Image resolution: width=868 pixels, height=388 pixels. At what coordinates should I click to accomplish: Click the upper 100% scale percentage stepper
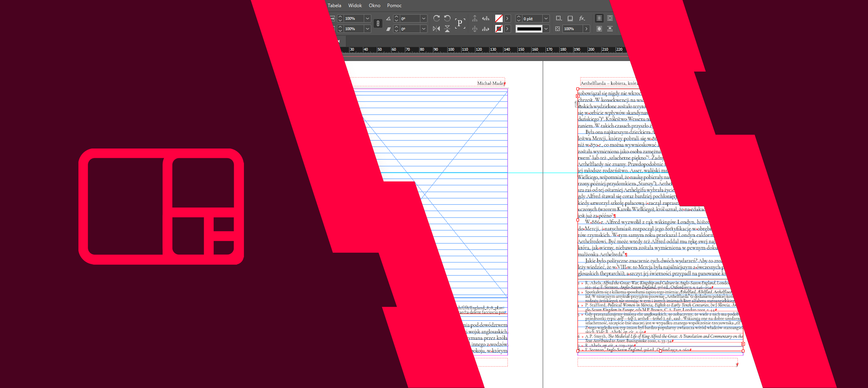point(340,19)
